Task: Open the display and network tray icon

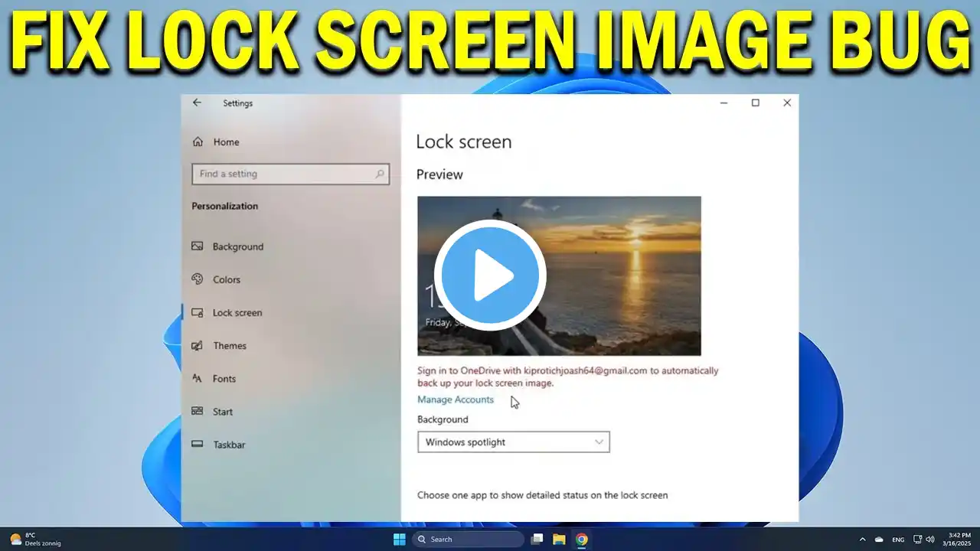Action: point(918,539)
